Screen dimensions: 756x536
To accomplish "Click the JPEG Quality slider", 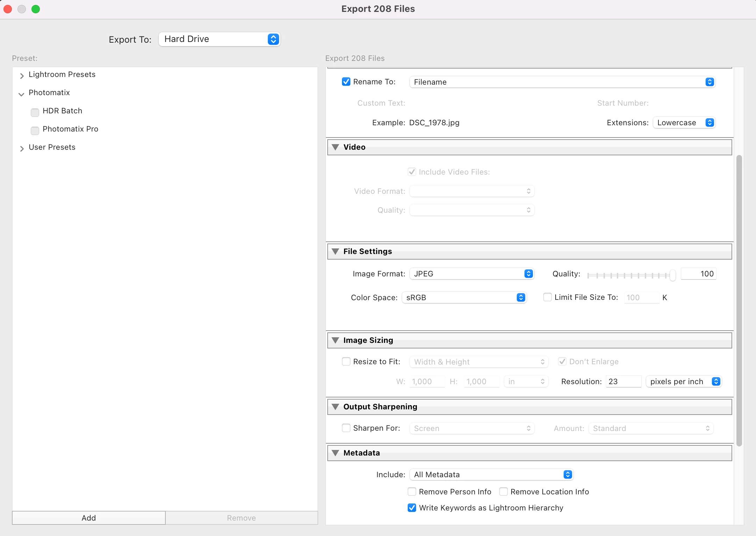I will [x=629, y=276].
